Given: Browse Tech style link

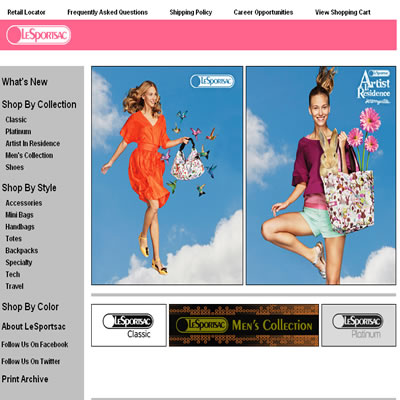Looking at the screenshot, I should pyautogui.click(x=13, y=274).
